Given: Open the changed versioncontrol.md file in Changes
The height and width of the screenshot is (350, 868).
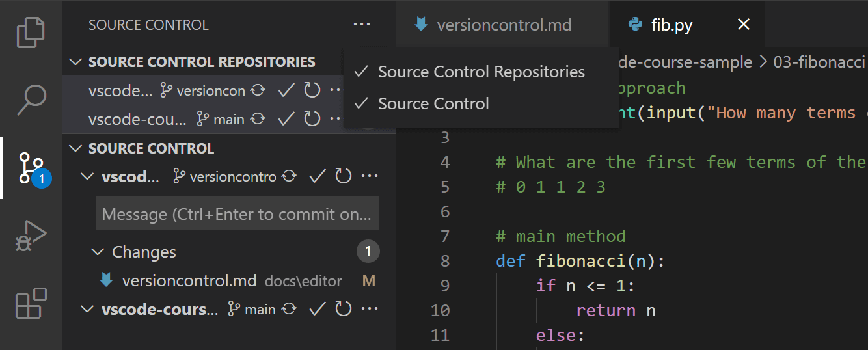Looking at the screenshot, I should 189,281.
